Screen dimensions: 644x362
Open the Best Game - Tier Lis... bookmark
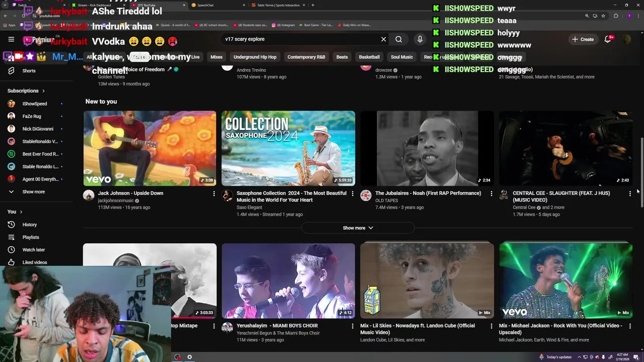315,25
